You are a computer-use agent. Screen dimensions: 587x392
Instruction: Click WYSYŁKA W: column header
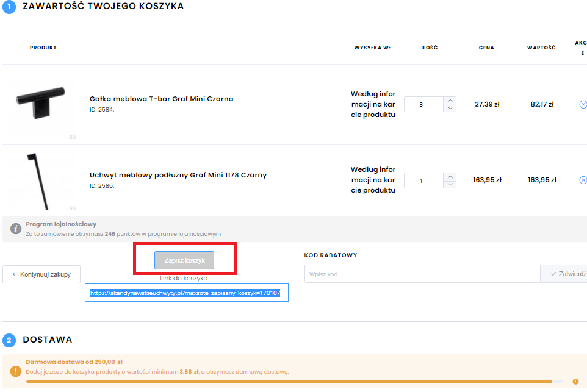tap(372, 48)
